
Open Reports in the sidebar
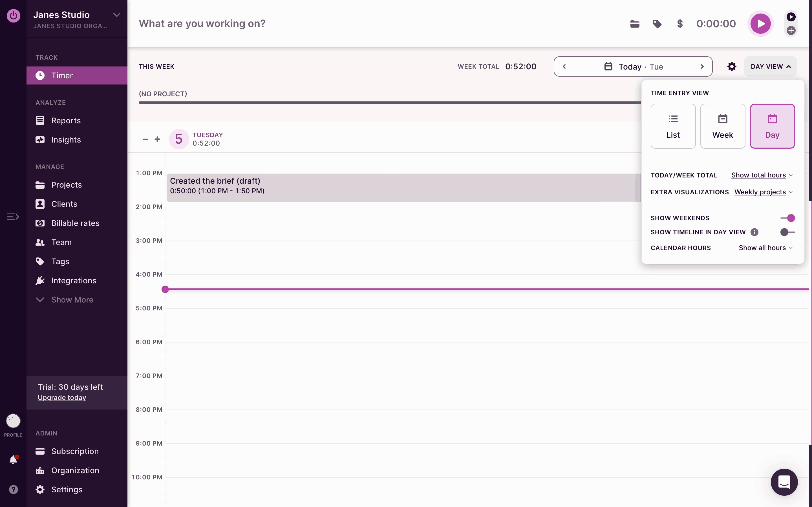(x=66, y=121)
